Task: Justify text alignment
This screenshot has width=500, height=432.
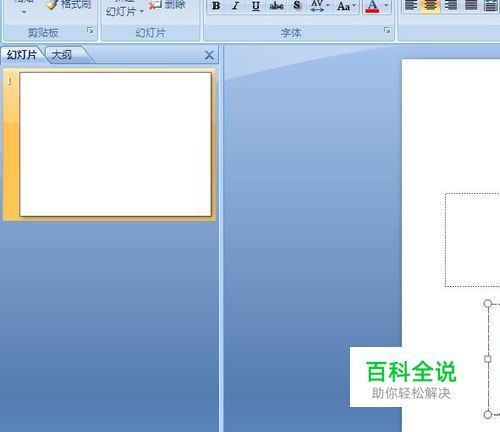Action: pyautogui.click(x=471, y=6)
